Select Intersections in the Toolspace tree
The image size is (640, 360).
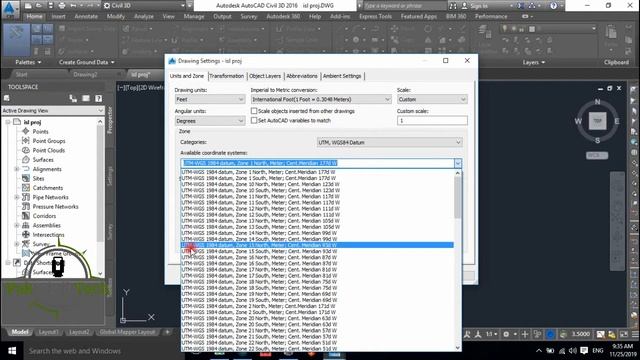tap(49, 235)
